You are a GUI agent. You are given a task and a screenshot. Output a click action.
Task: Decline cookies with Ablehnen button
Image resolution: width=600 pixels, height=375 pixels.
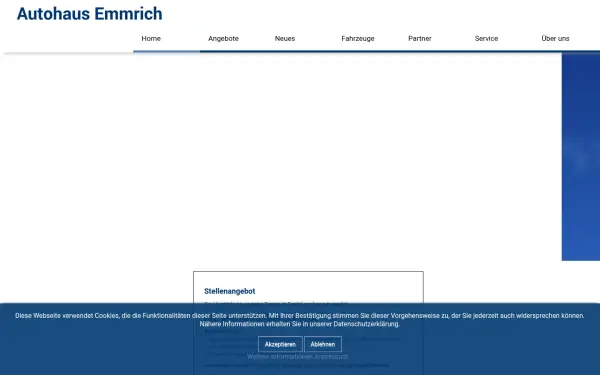[323, 344]
